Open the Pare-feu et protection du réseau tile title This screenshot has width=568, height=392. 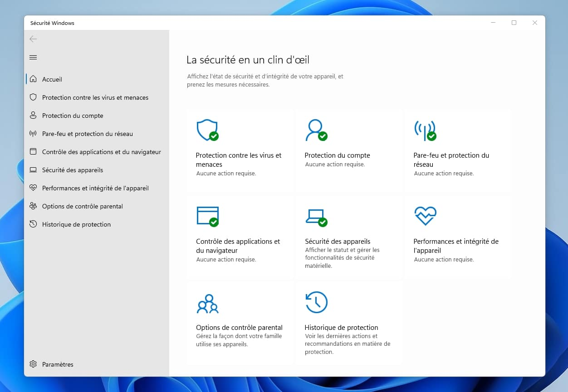pos(451,160)
